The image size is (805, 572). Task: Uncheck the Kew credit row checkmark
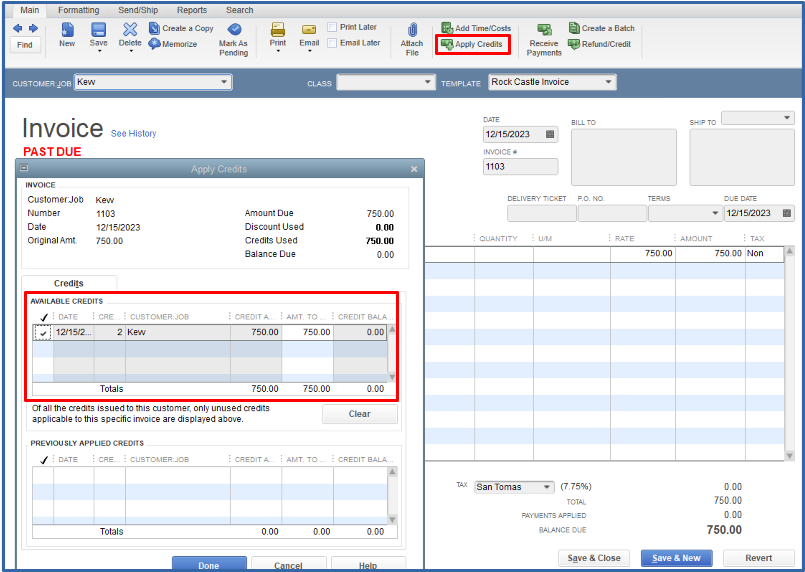coord(43,332)
